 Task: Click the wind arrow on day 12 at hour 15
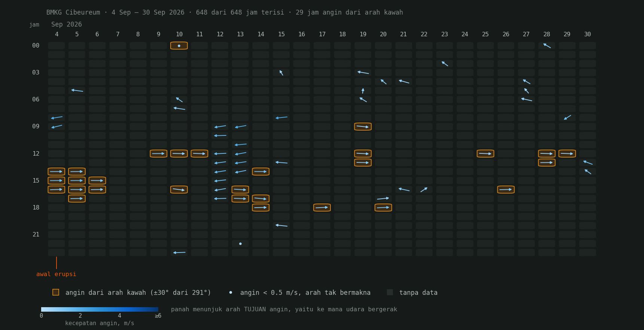(x=220, y=180)
